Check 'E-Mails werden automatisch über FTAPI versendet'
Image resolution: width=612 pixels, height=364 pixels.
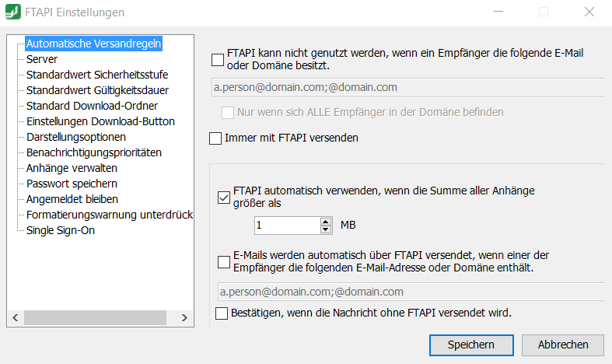click(224, 262)
